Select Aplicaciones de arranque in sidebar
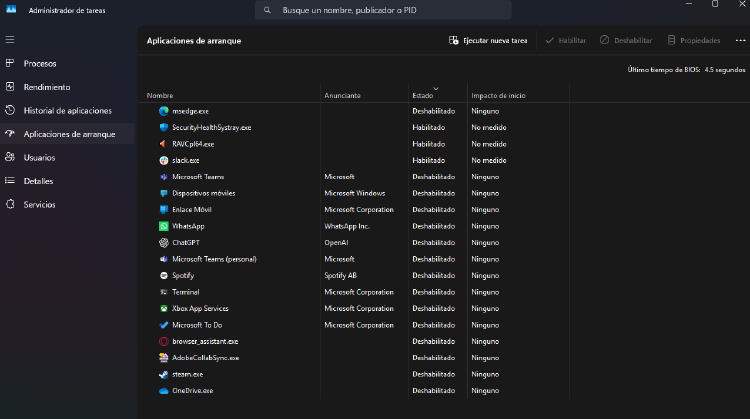This screenshot has height=419, width=750. (68, 134)
